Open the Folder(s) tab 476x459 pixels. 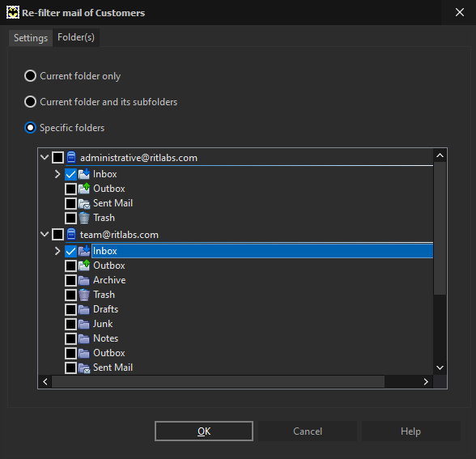click(76, 37)
